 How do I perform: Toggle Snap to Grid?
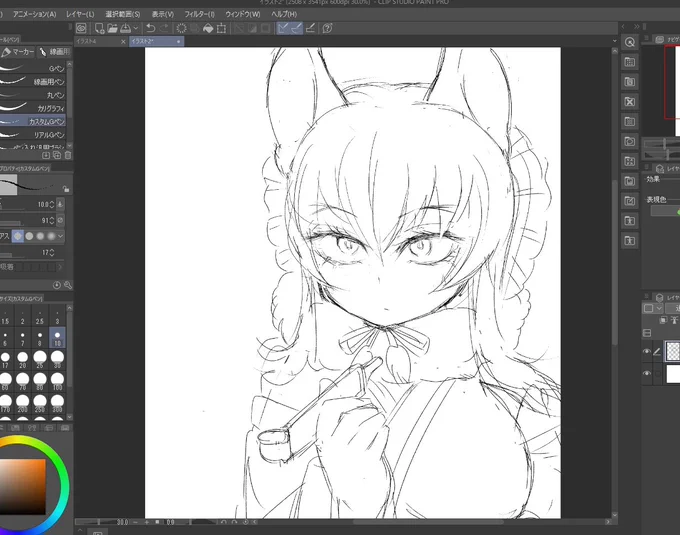coord(310,29)
